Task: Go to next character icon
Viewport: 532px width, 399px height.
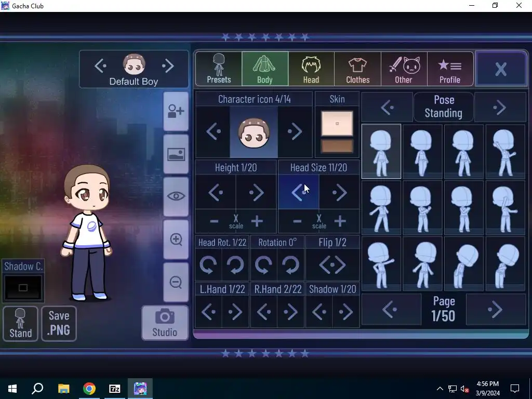Action: pyautogui.click(x=295, y=131)
